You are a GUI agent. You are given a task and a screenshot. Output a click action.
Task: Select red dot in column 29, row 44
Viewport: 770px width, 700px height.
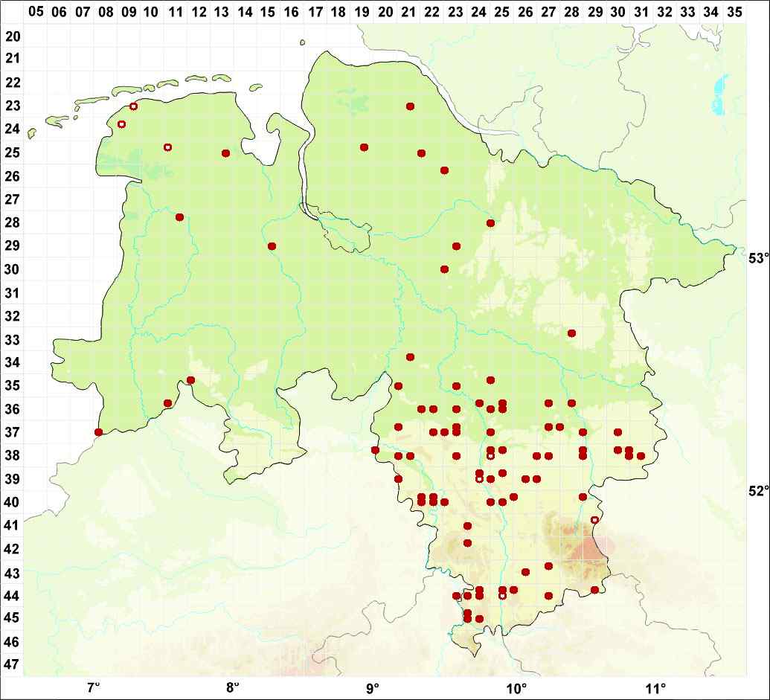coord(594,590)
